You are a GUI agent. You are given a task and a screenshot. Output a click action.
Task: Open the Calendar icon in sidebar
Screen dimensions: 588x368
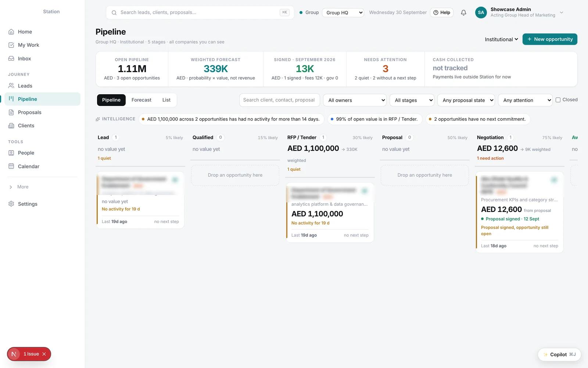(11, 166)
